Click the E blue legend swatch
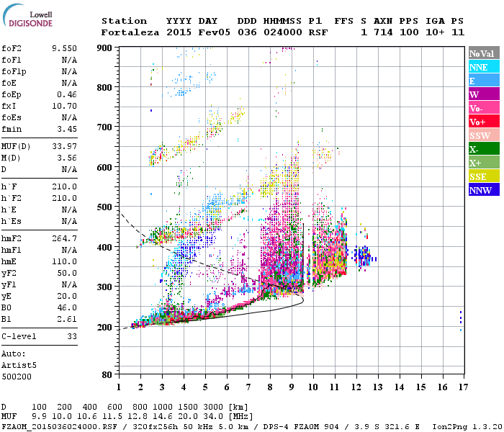Viewport: 504px width, 432px height. point(484,81)
